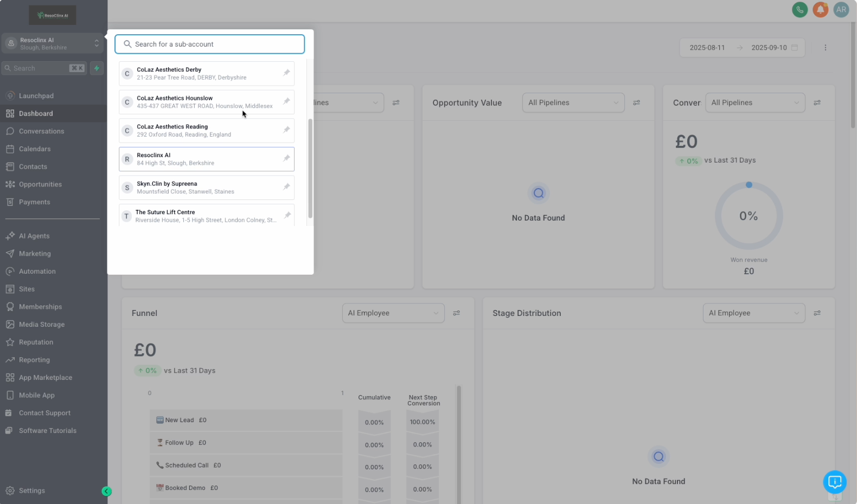857x504 pixels.
Task: Open Stage Distribution AI Employee dropdown
Action: click(754, 313)
